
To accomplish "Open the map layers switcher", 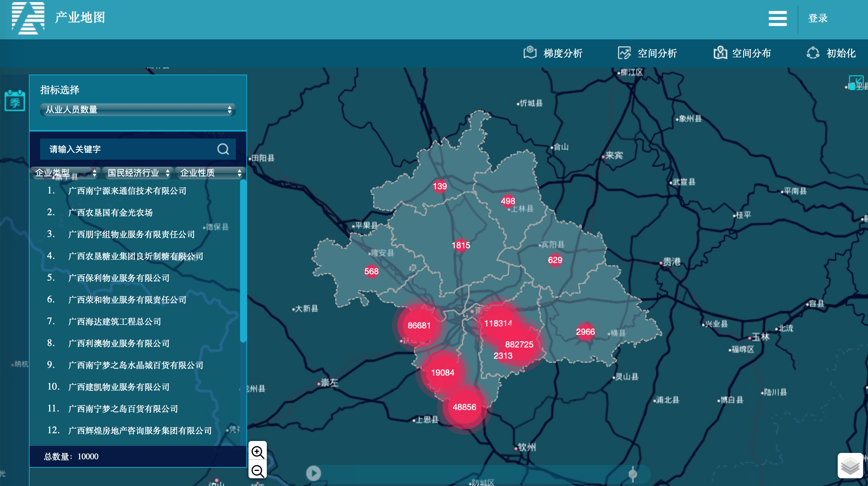I will click(x=850, y=466).
